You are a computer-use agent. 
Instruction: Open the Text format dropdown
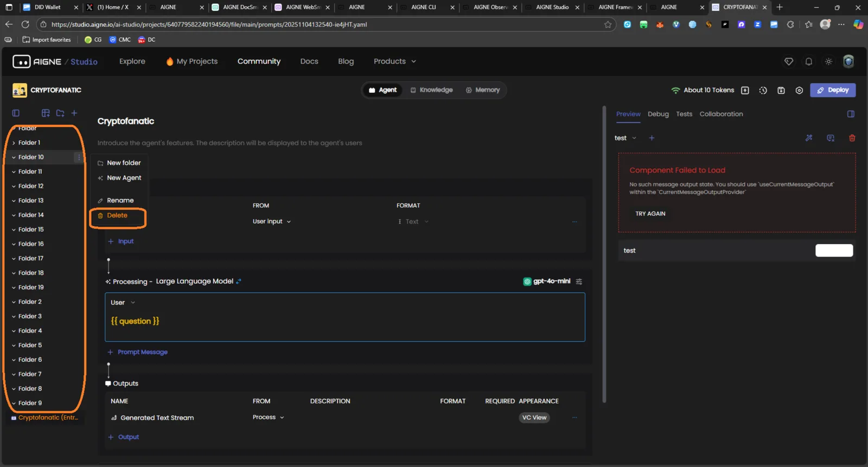(413, 222)
